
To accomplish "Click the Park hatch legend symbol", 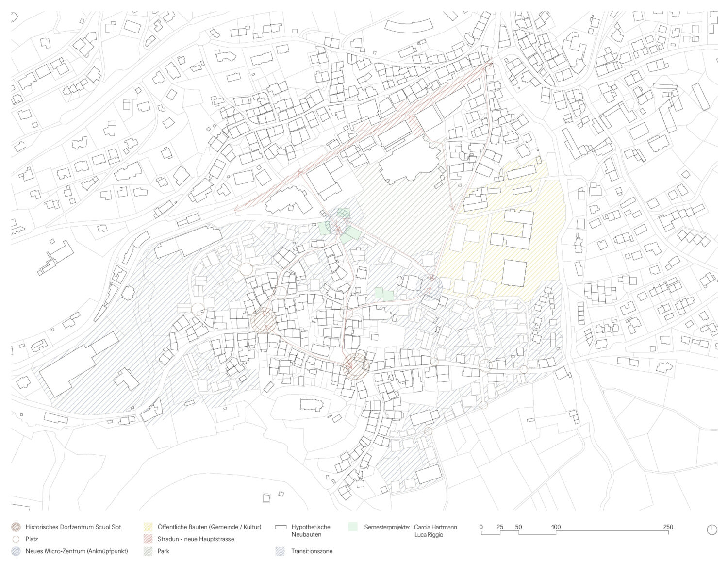I will 148,551.
